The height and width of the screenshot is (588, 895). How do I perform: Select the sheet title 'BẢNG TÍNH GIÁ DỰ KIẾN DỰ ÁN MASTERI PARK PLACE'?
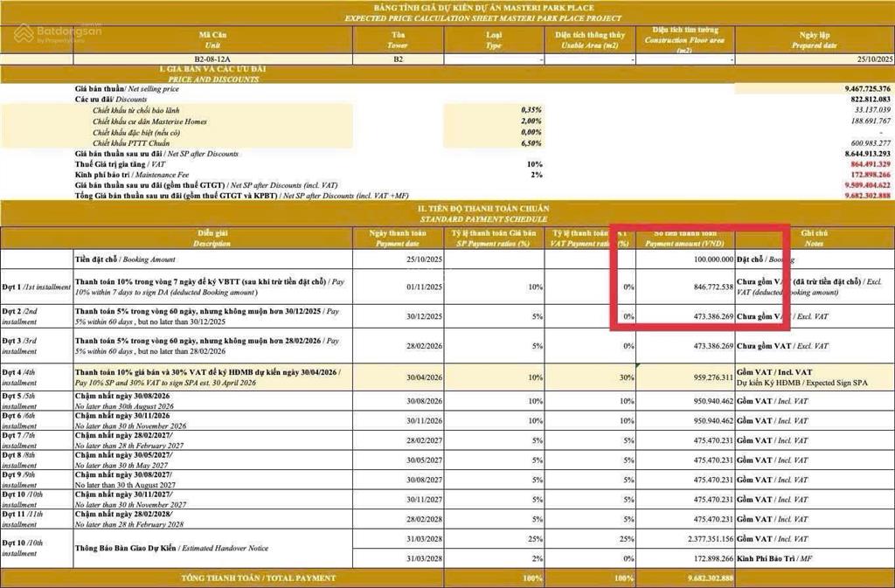point(483,8)
